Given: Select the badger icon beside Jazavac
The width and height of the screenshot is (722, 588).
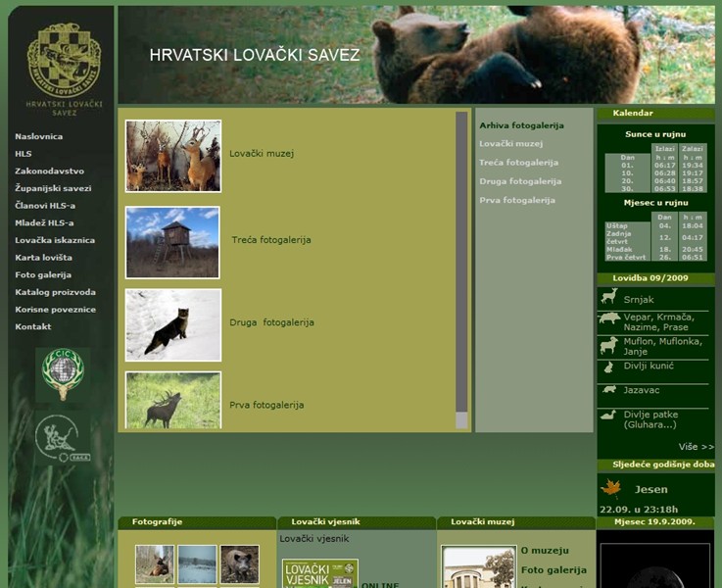Looking at the screenshot, I should tap(609, 389).
